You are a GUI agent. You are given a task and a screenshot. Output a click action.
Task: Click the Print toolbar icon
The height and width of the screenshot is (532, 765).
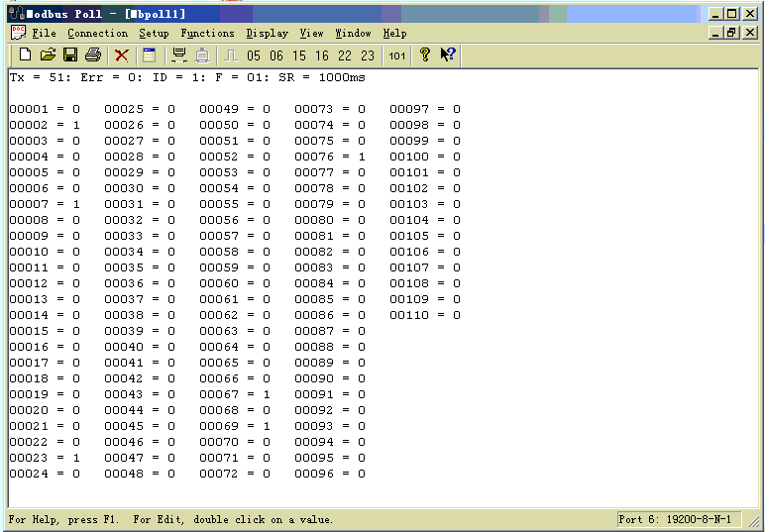point(92,55)
